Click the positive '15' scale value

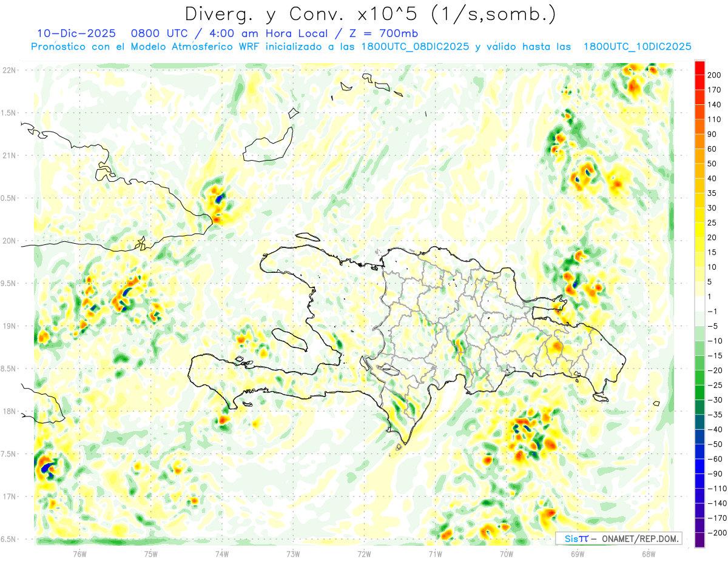point(713,252)
